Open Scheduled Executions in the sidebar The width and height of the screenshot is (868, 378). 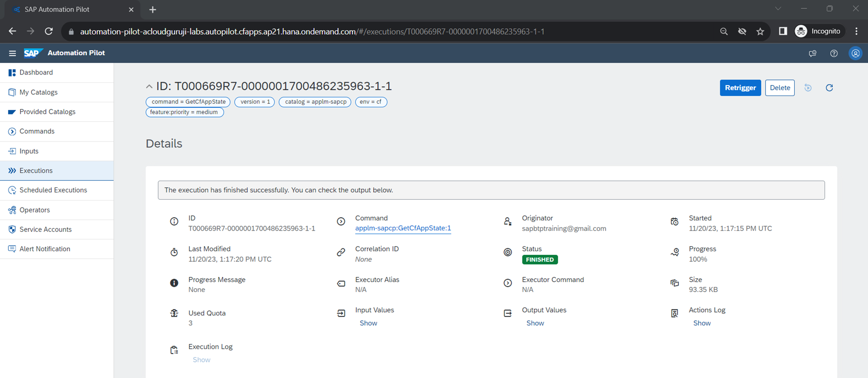[53, 190]
